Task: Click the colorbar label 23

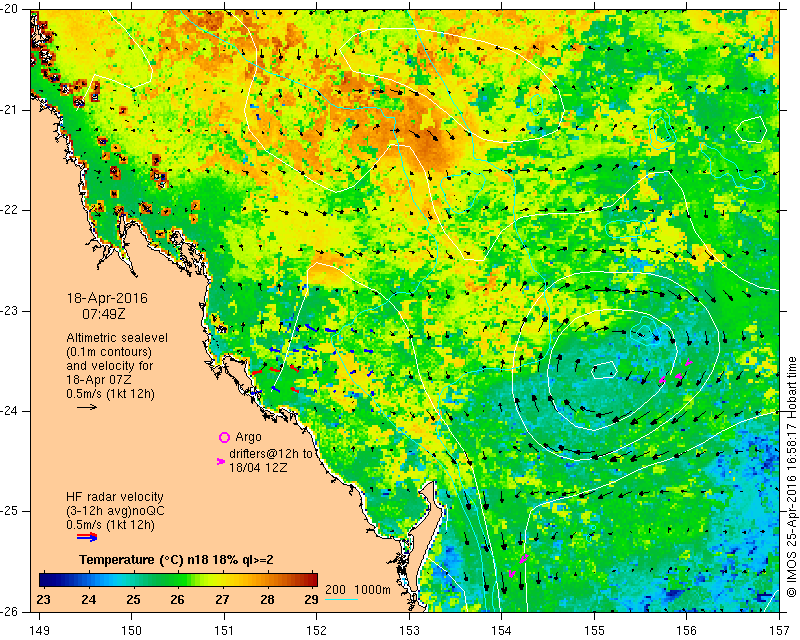Action: [x=44, y=599]
